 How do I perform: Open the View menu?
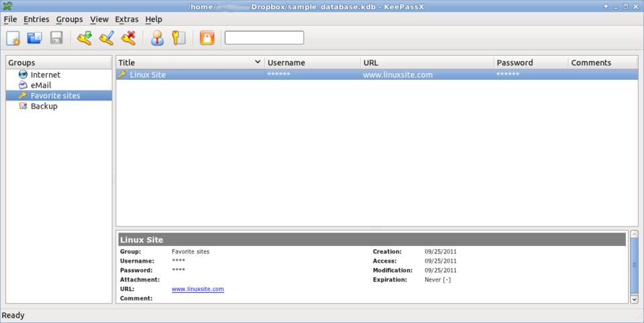click(x=99, y=19)
